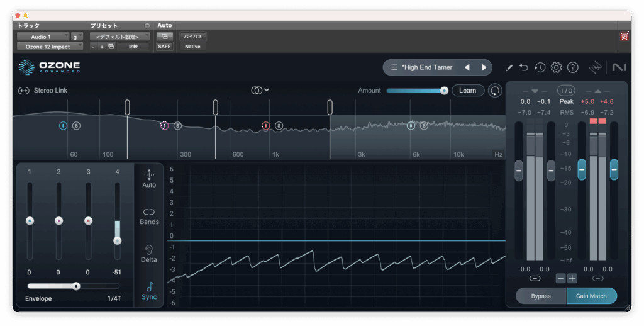
Task: Click the undo arrow icon
Action: (x=524, y=67)
